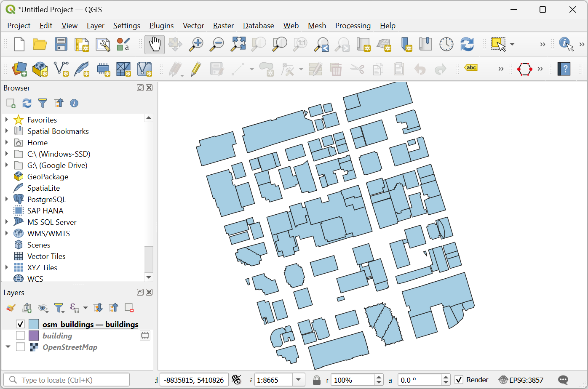Click Save Project floppy disk icon
588x389 pixels.
click(x=61, y=44)
